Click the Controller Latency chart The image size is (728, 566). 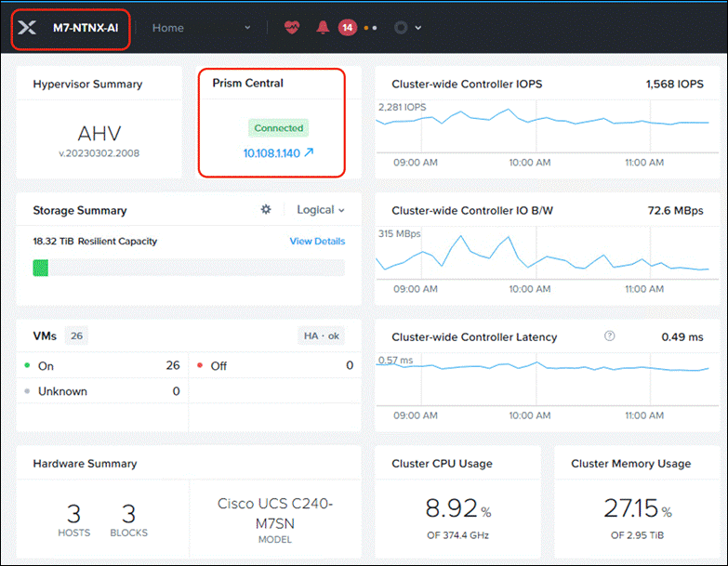pos(548,380)
